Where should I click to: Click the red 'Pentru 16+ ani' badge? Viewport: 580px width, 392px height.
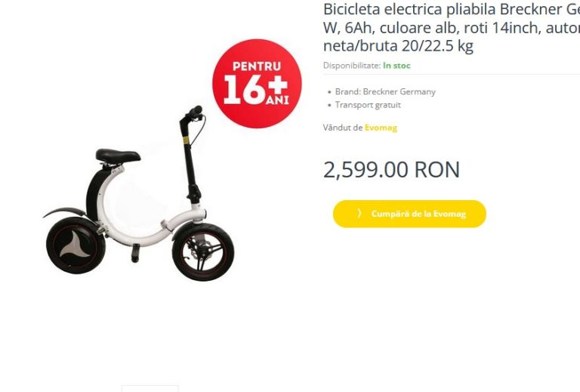click(x=257, y=84)
